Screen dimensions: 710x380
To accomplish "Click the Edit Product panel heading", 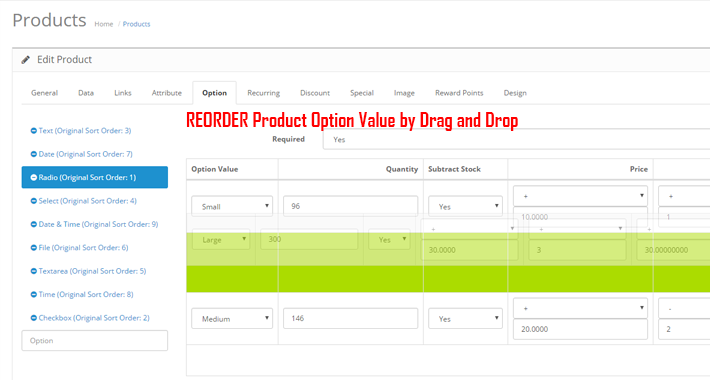I will pyautogui.click(x=64, y=60).
